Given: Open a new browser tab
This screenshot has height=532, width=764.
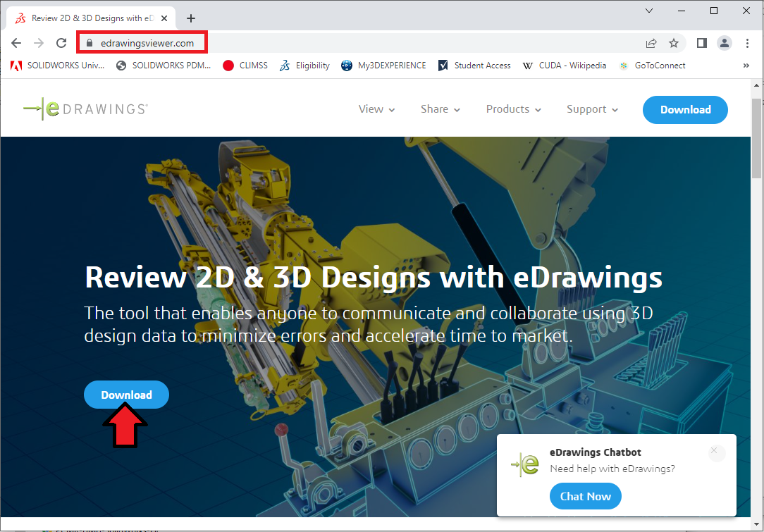Looking at the screenshot, I should click(x=191, y=18).
